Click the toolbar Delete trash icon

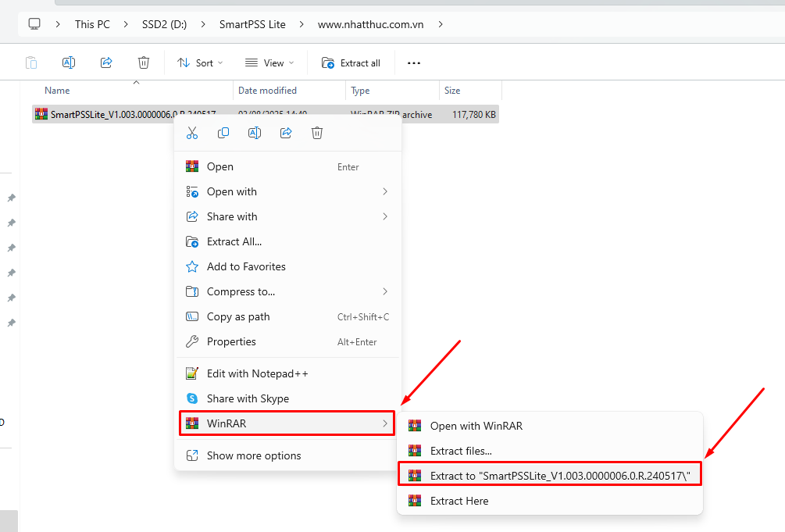pos(144,62)
